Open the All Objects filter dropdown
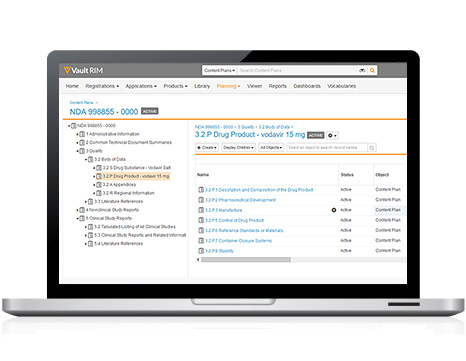466x361 pixels. click(271, 148)
